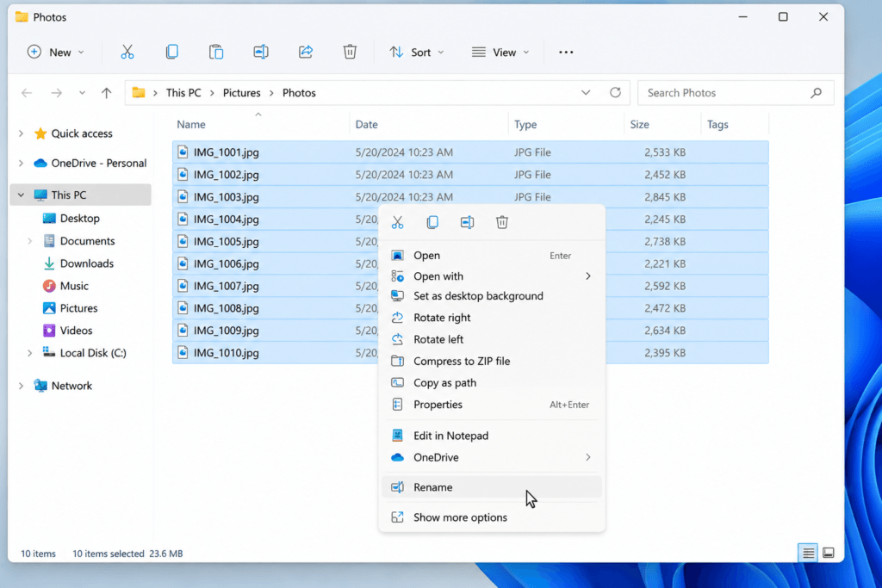Go up one folder level with the up arrow

click(x=106, y=93)
